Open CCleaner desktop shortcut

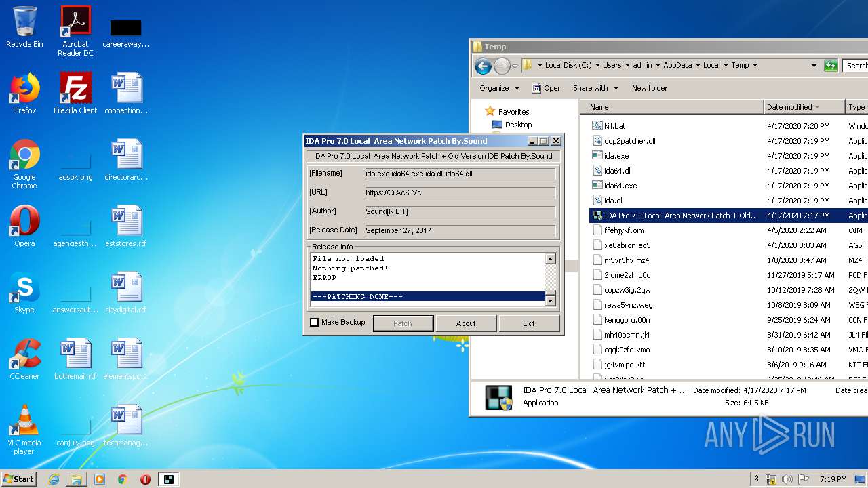click(24, 359)
